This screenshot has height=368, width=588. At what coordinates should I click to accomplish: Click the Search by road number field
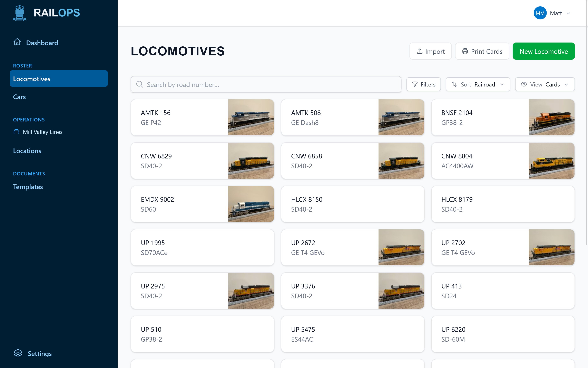tap(266, 84)
